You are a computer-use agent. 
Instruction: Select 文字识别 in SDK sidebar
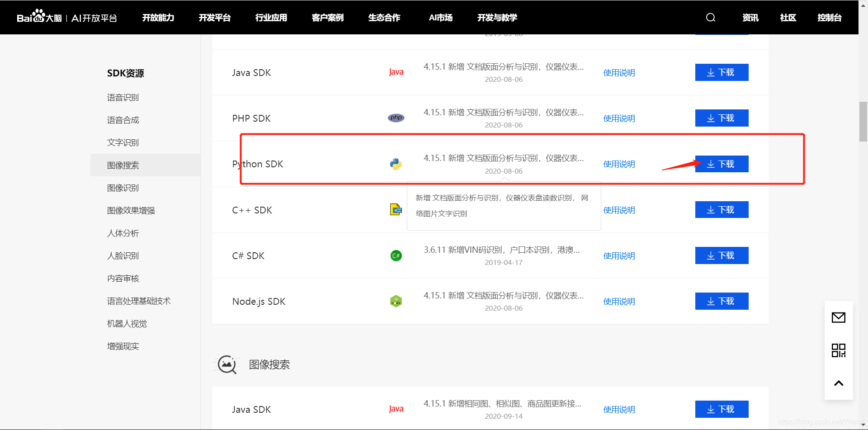[x=123, y=143]
